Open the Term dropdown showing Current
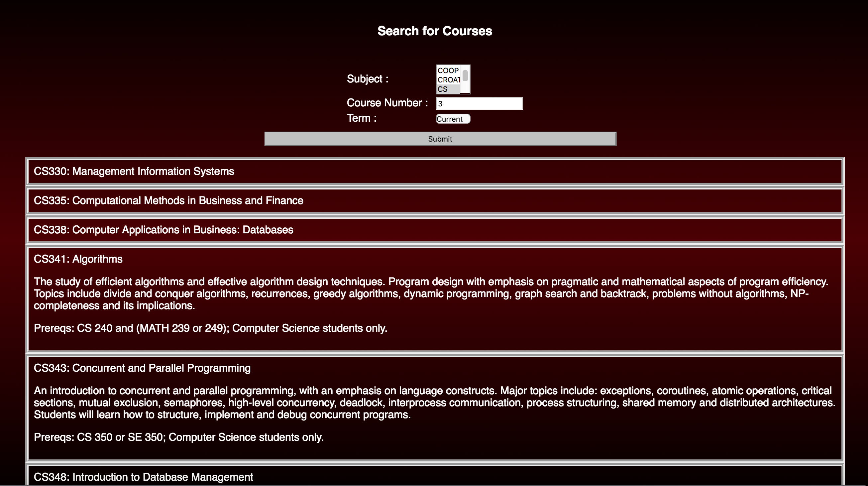868x486 pixels. tap(453, 119)
